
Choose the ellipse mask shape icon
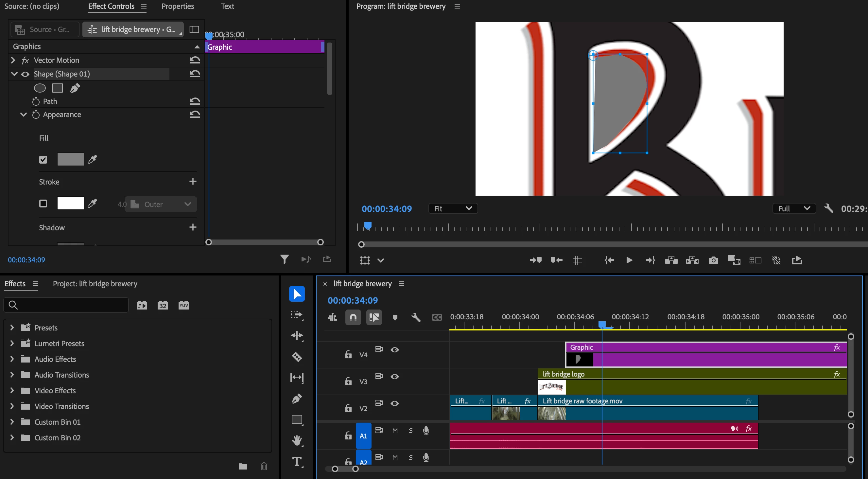tap(40, 88)
